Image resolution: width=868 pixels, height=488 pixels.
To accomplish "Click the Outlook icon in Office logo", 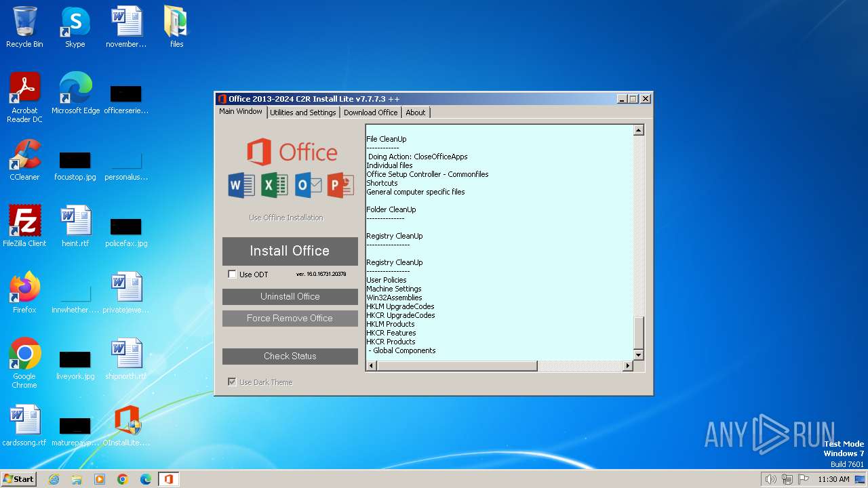I will [x=308, y=185].
